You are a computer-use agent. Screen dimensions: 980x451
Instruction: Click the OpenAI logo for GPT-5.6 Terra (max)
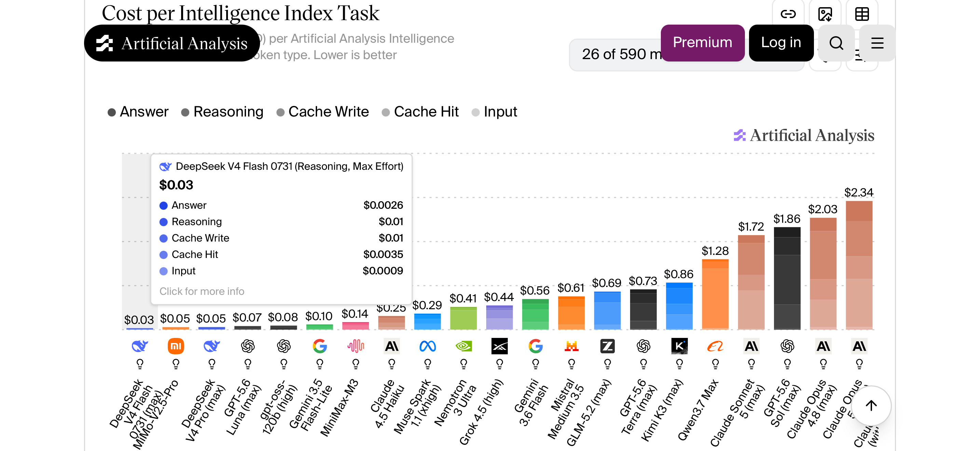643,346
